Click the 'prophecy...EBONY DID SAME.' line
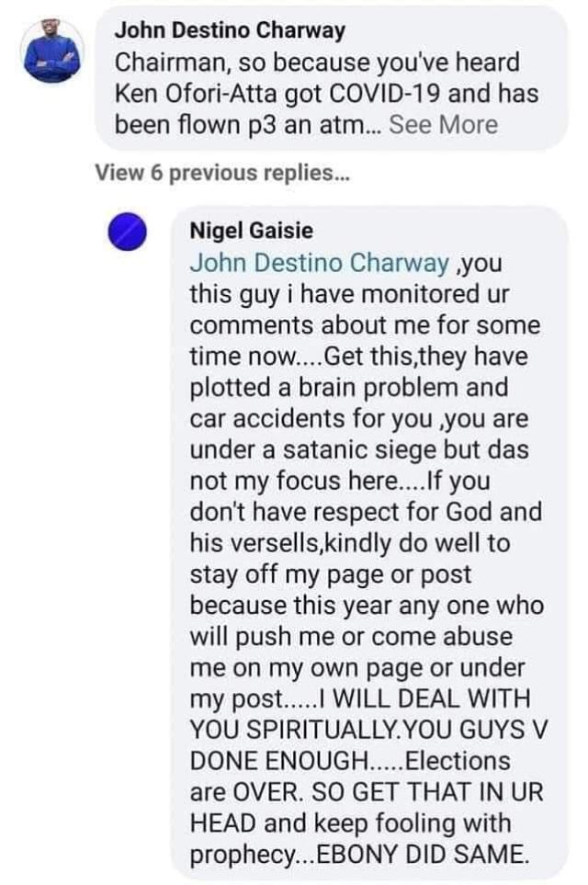 pyautogui.click(x=360, y=855)
